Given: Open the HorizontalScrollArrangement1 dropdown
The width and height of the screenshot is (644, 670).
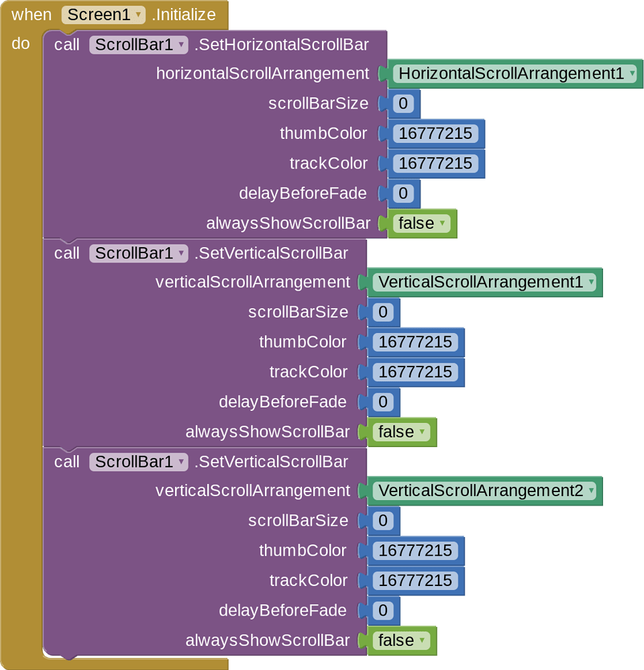Looking at the screenshot, I should [631, 74].
